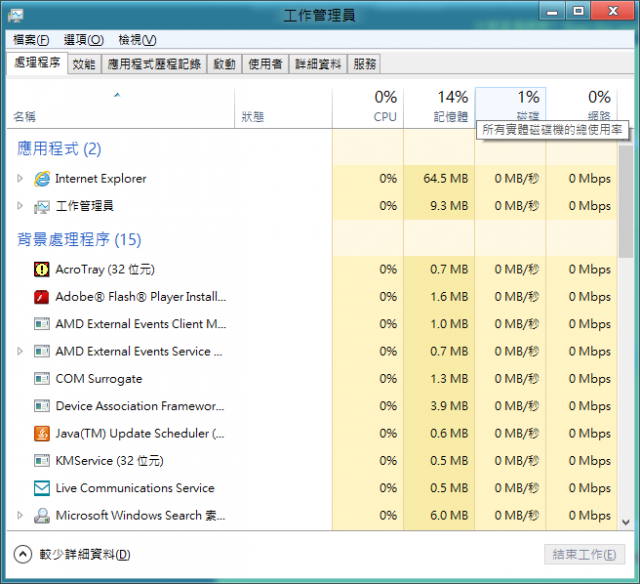Viewport: 640px width, 584px height.
Task: Click the Live Communications Service mail icon
Action: point(42,488)
